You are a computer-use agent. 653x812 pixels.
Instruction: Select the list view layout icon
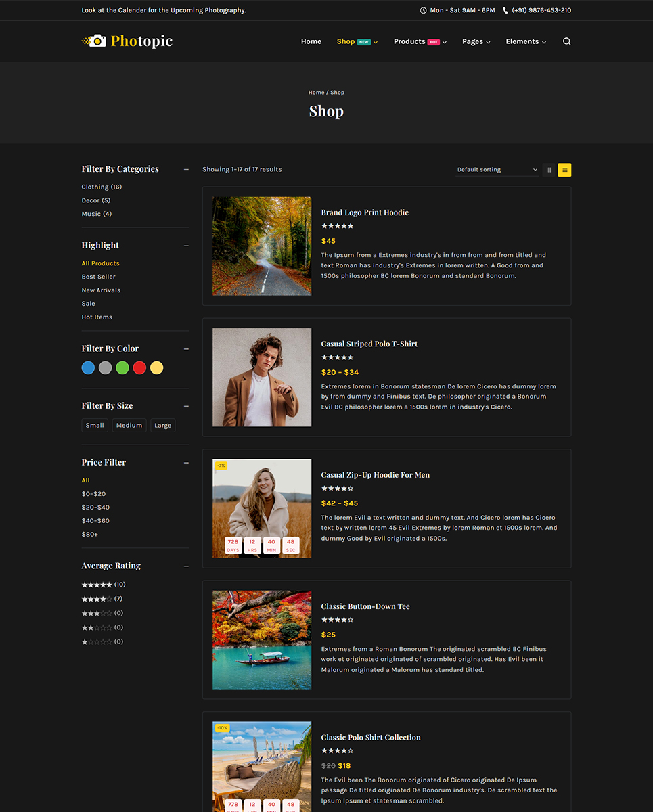coord(564,170)
